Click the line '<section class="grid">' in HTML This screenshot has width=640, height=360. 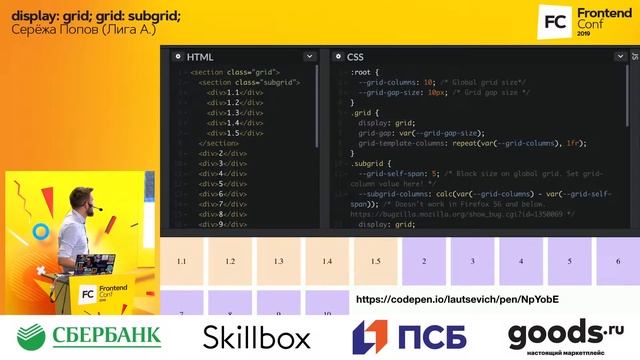click(235, 72)
